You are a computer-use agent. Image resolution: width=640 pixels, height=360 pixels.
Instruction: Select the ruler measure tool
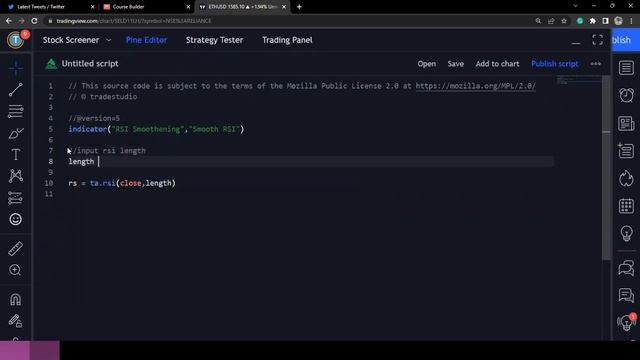click(16, 249)
